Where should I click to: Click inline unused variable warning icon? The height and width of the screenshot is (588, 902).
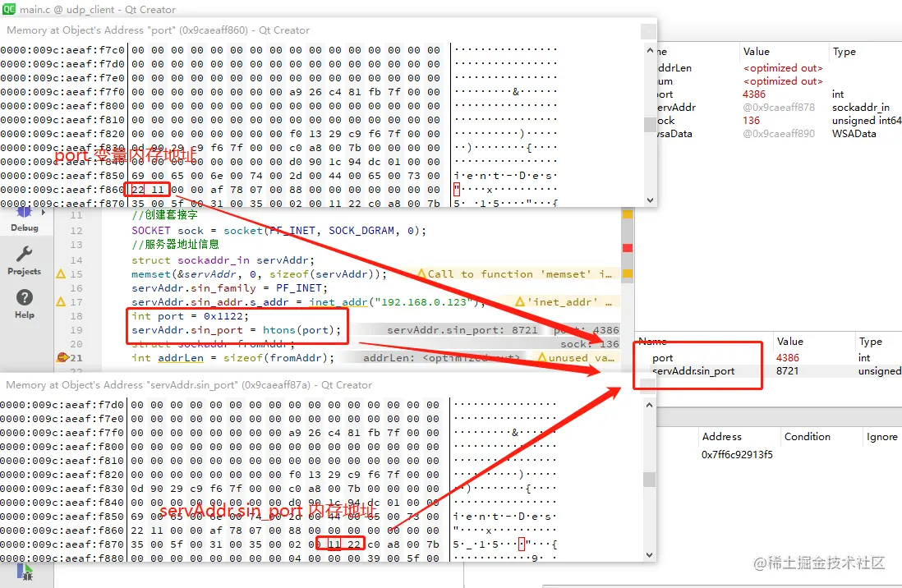pyautogui.click(x=542, y=357)
